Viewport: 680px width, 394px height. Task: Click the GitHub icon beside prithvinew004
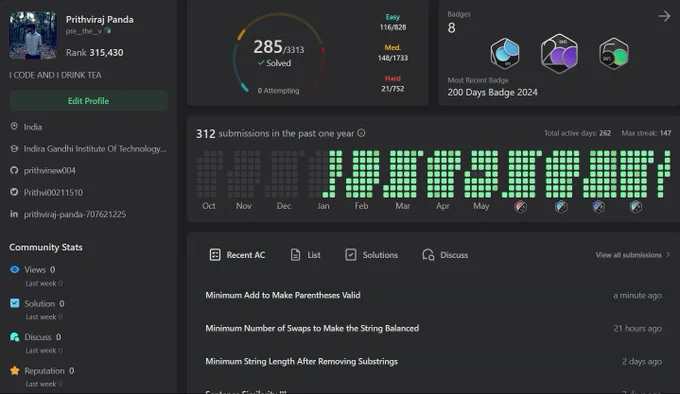14,170
